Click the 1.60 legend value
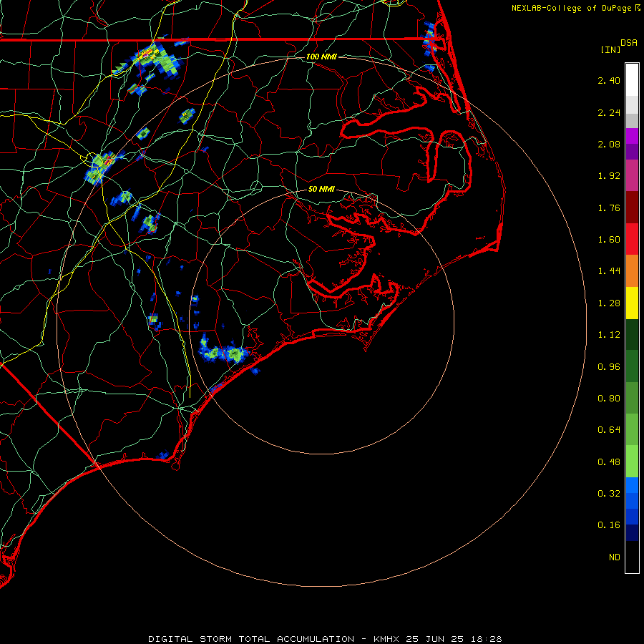644x644 pixels. [x=609, y=240]
